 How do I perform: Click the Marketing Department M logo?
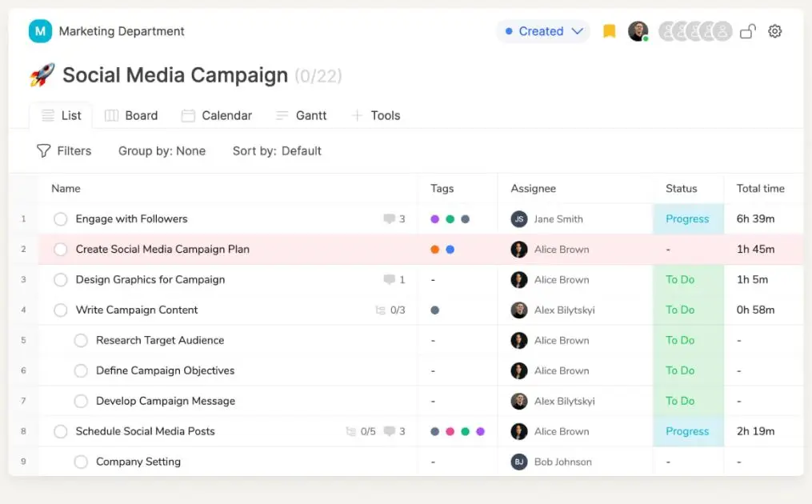click(x=40, y=31)
